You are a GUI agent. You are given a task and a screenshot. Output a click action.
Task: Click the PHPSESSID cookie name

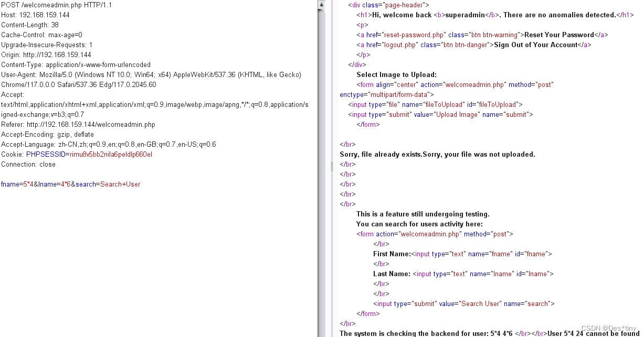[45, 155]
